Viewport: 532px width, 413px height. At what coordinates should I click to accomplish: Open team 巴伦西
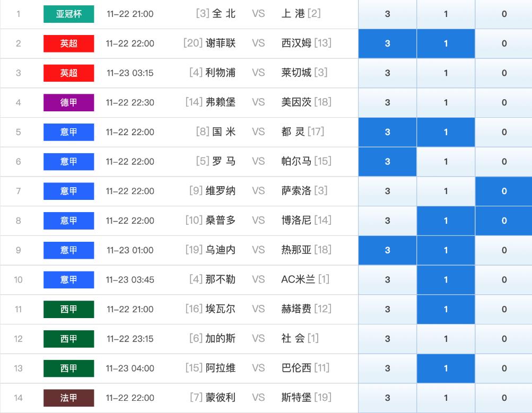tap(296, 367)
